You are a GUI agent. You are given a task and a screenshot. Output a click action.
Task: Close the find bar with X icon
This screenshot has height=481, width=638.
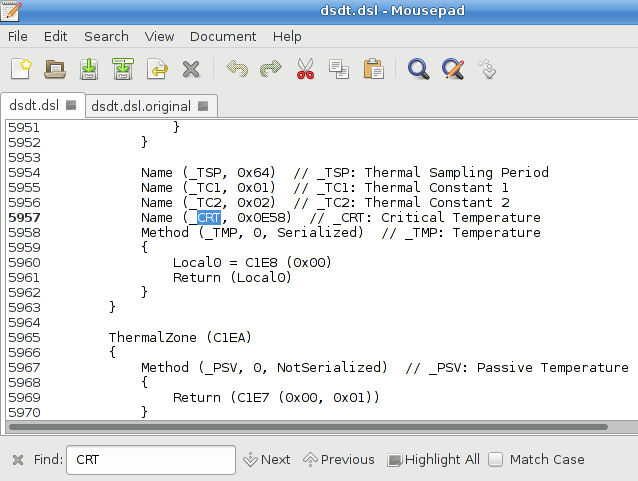18,460
